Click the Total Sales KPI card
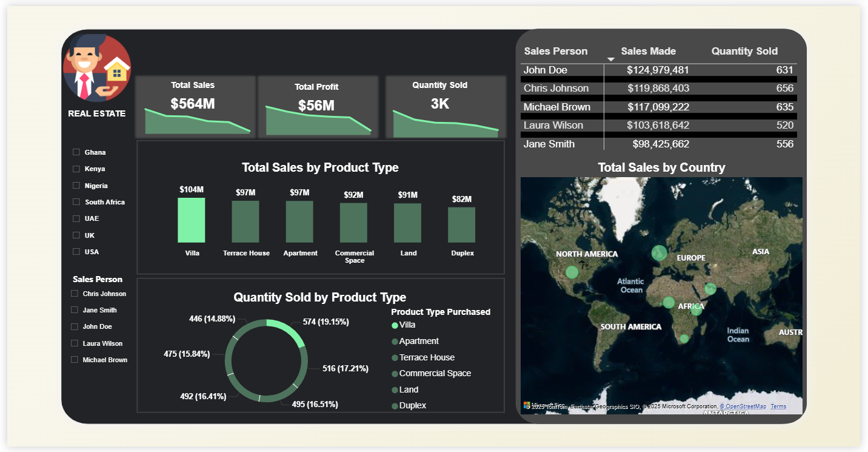The width and height of the screenshot is (868, 452). pos(193,106)
